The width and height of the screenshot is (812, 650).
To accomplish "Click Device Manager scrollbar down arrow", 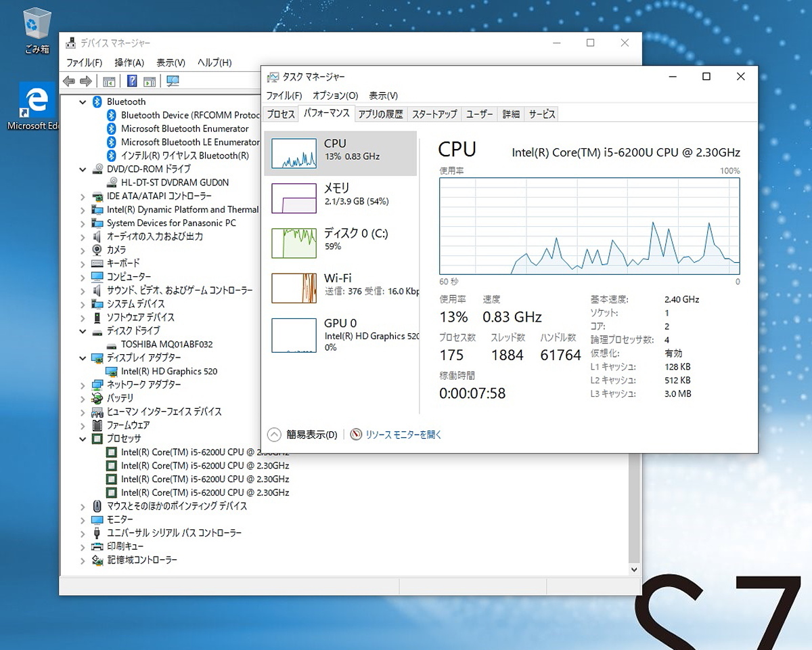I will click(634, 569).
